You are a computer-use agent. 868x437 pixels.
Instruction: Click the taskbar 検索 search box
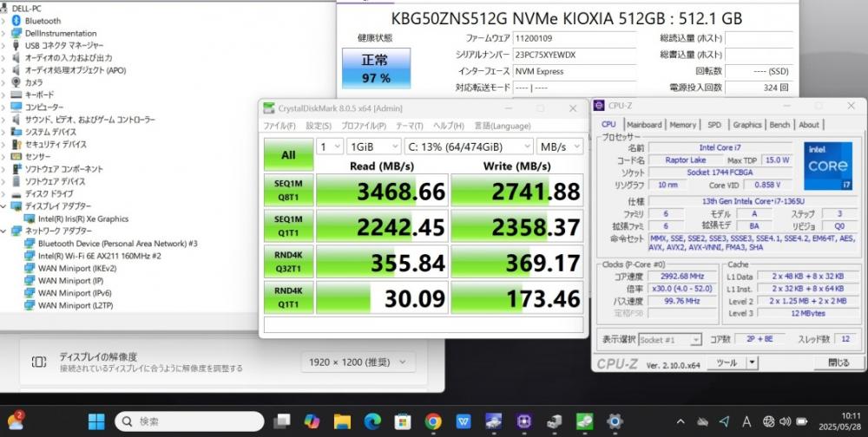point(189,421)
